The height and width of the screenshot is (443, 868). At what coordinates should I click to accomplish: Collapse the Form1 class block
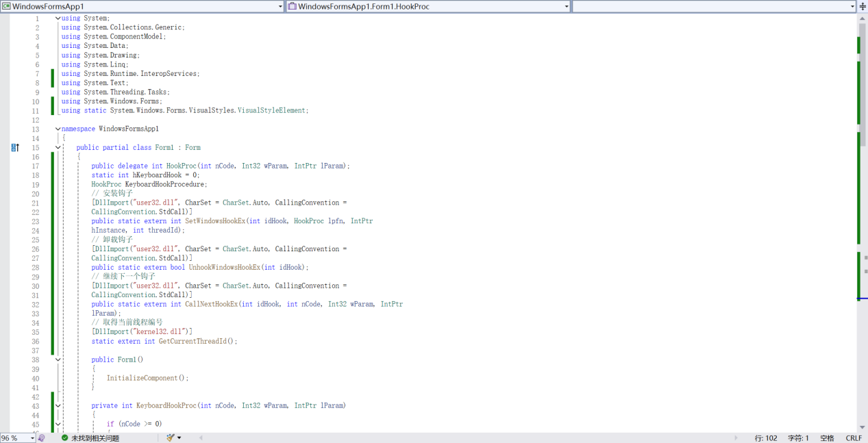[58, 147]
